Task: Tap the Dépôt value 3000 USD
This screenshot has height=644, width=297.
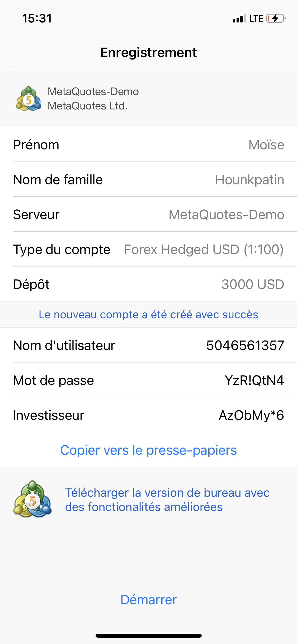Action: [253, 284]
